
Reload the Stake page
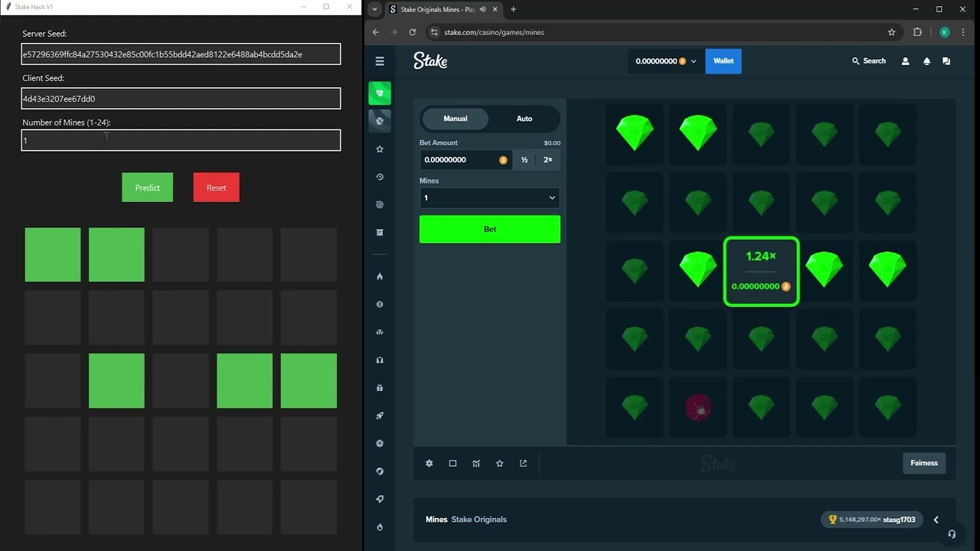tap(413, 32)
